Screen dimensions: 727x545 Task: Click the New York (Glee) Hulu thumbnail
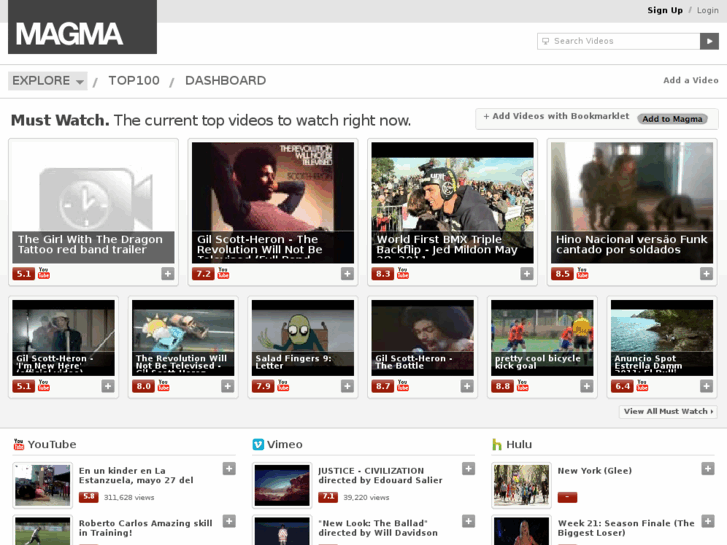521,485
